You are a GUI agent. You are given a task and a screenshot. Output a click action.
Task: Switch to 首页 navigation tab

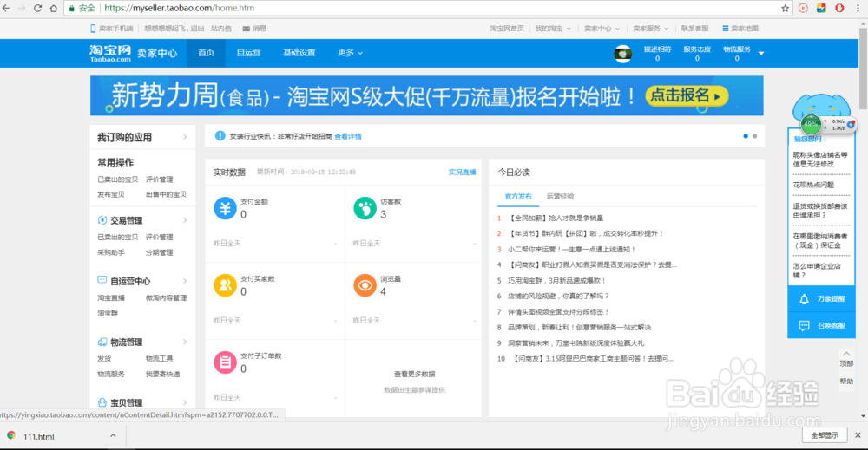(206, 53)
